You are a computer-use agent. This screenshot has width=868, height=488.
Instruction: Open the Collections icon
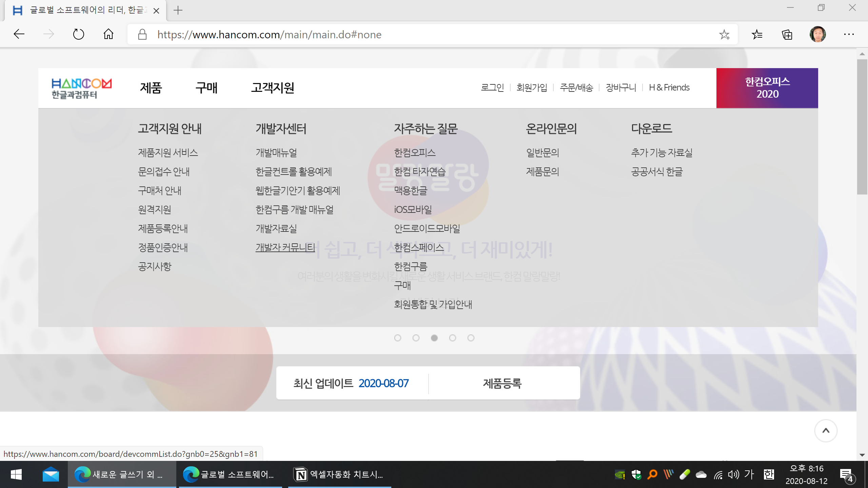787,34
